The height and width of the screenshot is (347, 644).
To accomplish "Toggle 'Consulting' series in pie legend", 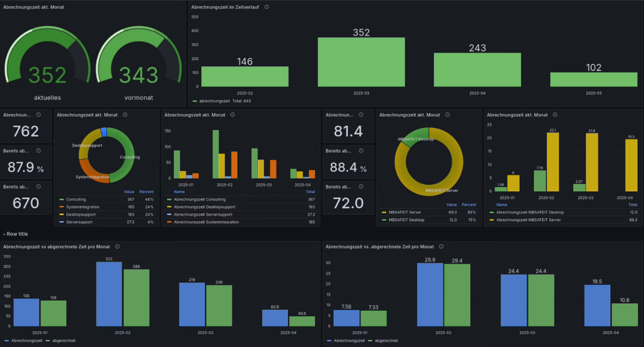I will point(76,199).
